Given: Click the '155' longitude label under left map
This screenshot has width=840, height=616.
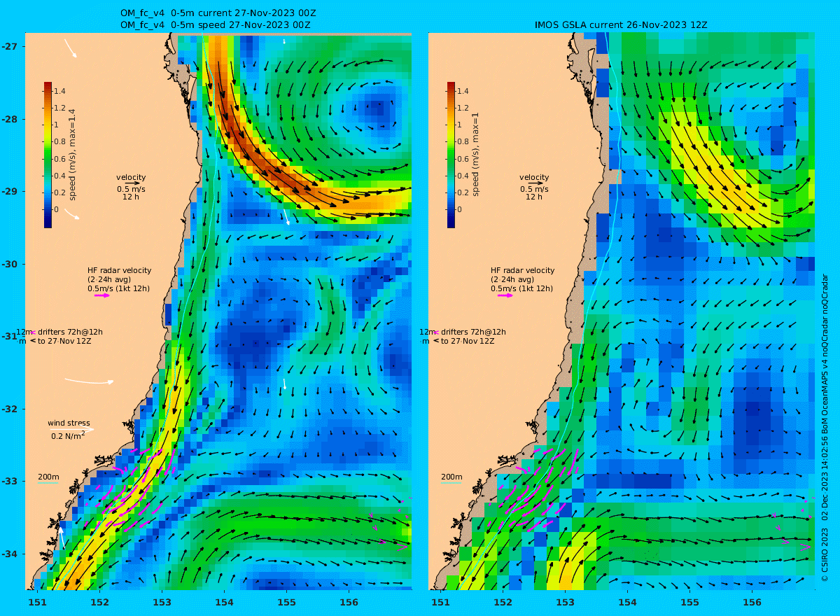Looking at the screenshot, I should coord(286,602).
